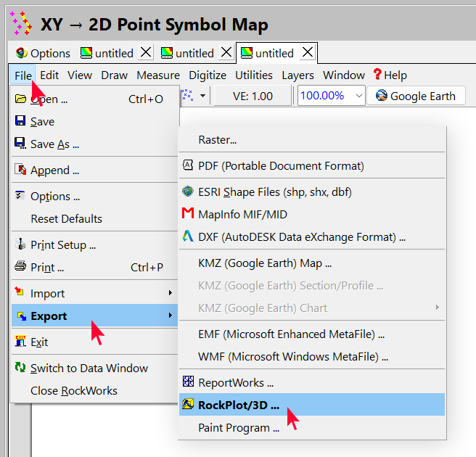Choose RockPlot/3D export option
The width and height of the screenshot is (476, 457).
(238, 405)
